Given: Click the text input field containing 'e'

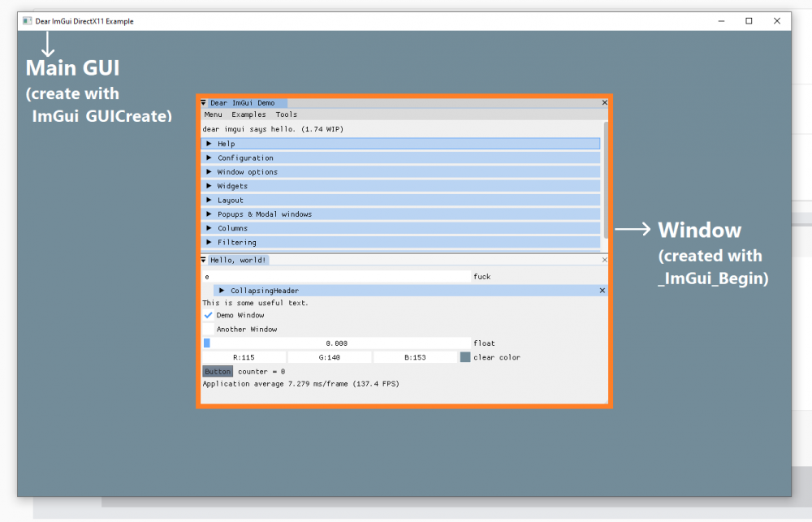Looking at the screenshot, I should point(337,277).
